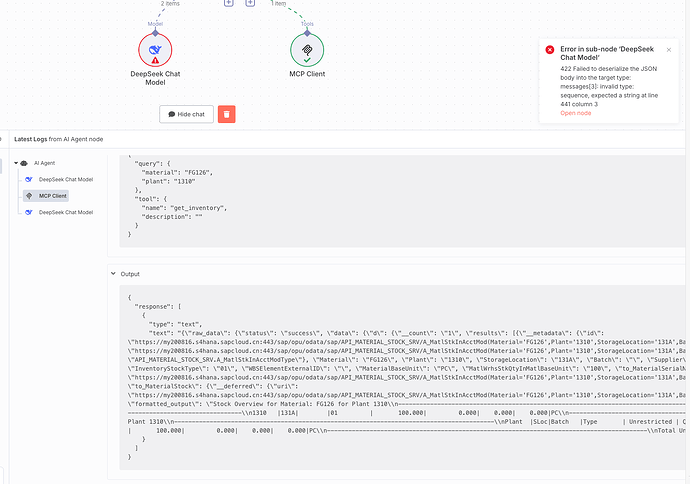Image resolution: width=690 pixels, height=484 pixels.
Task: Click the right plus connector button
Action: pyautogui.click(x=250, y=3)
